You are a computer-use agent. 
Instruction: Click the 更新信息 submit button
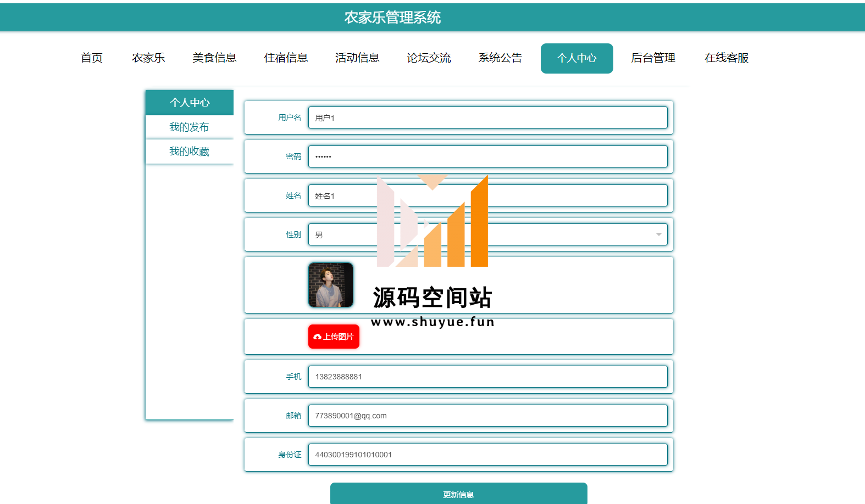[x=459, y=494]
